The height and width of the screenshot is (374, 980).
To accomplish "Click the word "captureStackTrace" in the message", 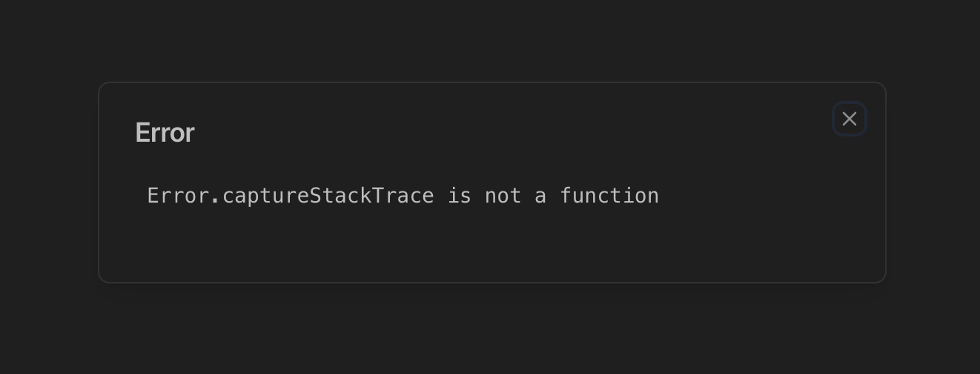I will tap(328, 196).
